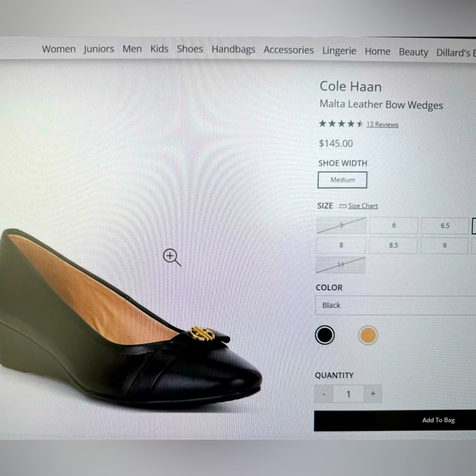Viewport: 476px width, 476px height.
Task: Click the $145.00 price text
Action: (x=336, y=143)
